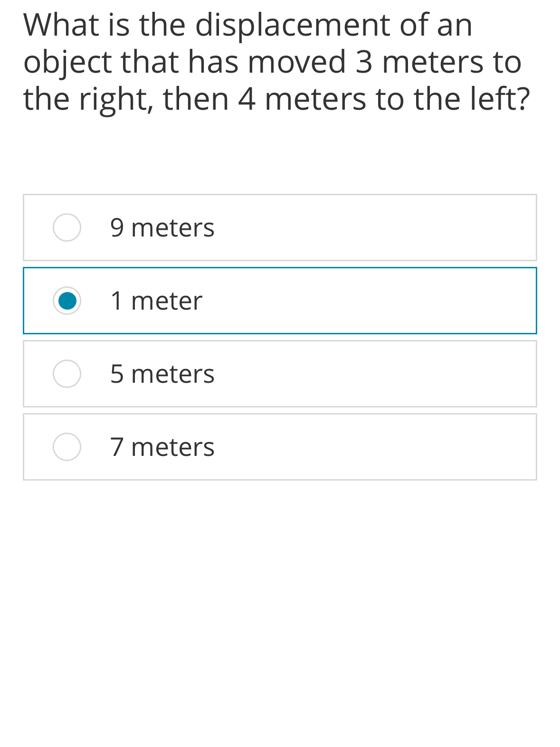Select the 5 meters radio button
Viewport: 560px width, 747px height.
pos(66,374)
